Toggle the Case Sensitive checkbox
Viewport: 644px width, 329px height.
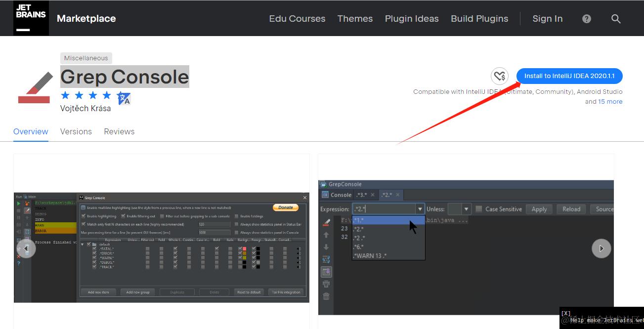(479, 209)
